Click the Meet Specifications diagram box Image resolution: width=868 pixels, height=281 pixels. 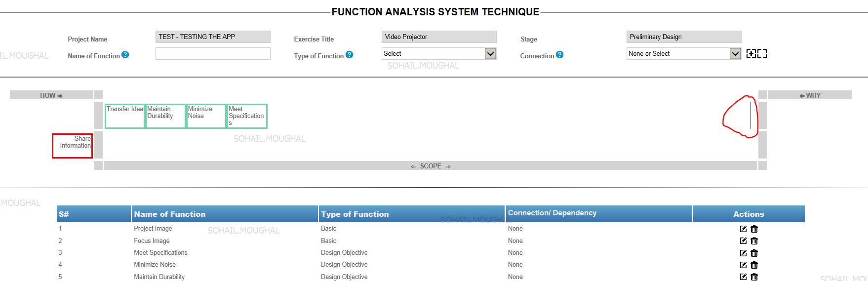pyautogui.click(x=247, y=116)
